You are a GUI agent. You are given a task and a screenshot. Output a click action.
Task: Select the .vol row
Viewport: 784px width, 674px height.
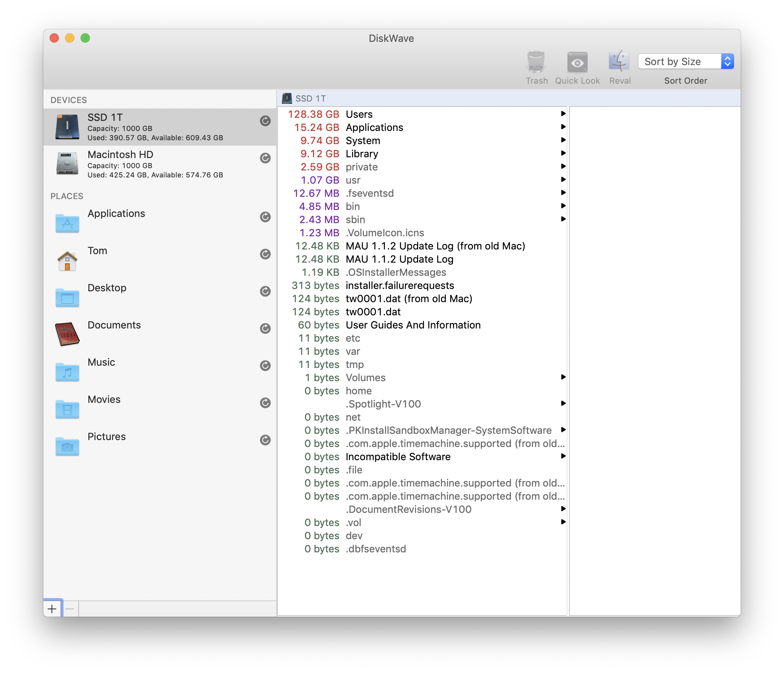click(422, 523)
